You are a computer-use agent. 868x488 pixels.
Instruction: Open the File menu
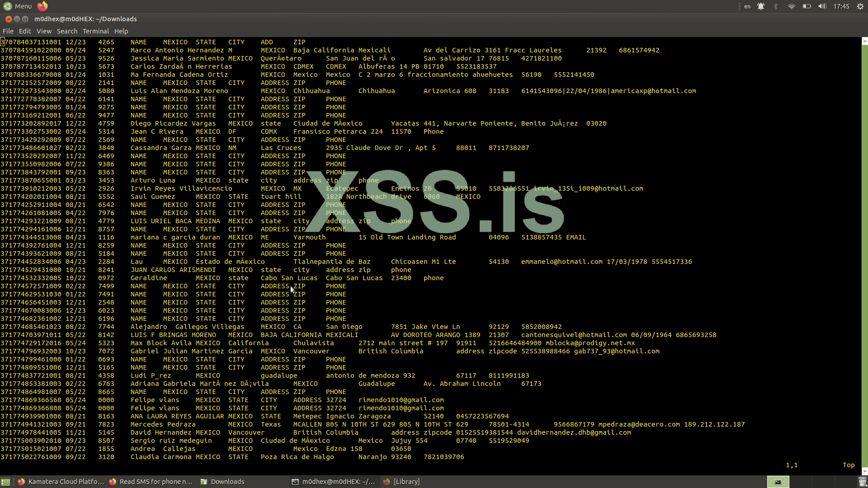(x=8, y=31)
